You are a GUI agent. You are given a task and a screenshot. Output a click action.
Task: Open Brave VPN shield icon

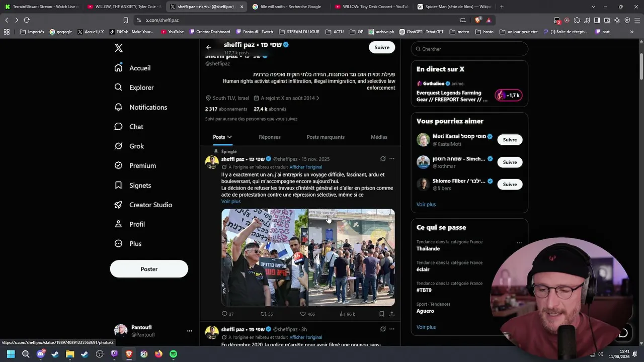click(627, 20)
